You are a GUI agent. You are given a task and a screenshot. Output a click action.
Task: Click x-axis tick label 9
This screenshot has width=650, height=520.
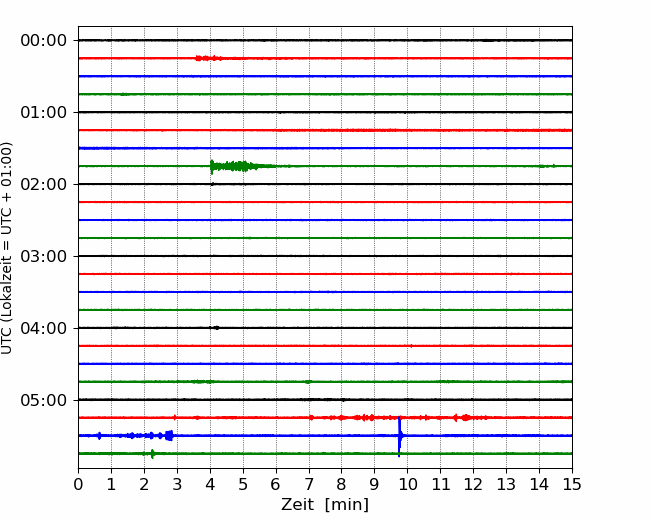[x=375, y=484]
